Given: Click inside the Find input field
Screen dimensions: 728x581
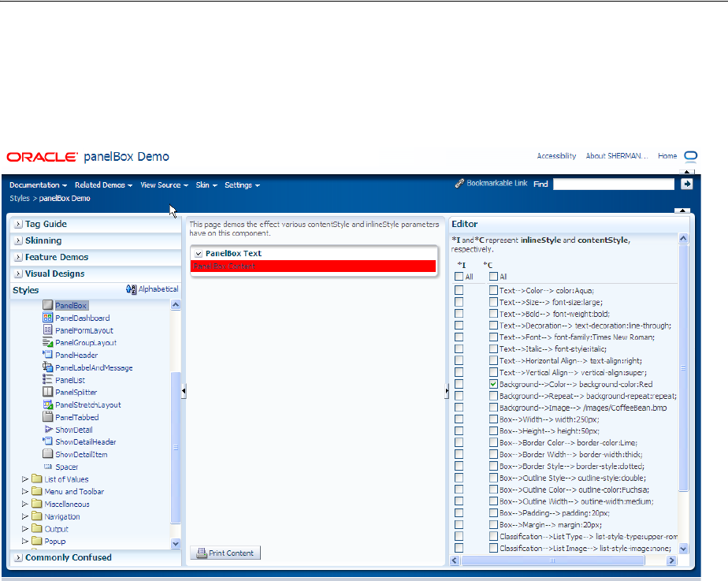Looking at the screenshot, I should tap(613, 184).
